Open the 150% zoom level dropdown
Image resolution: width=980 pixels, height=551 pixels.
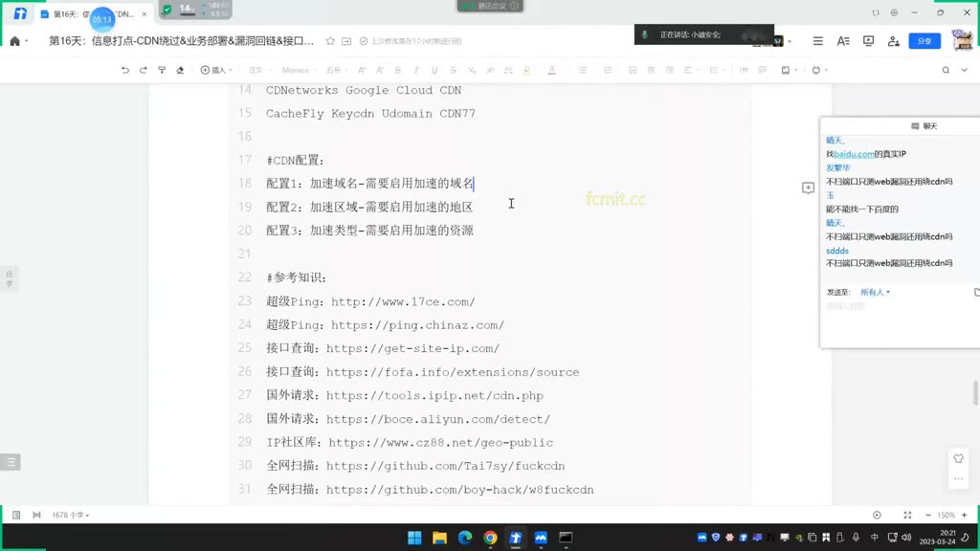pos(946,515)
